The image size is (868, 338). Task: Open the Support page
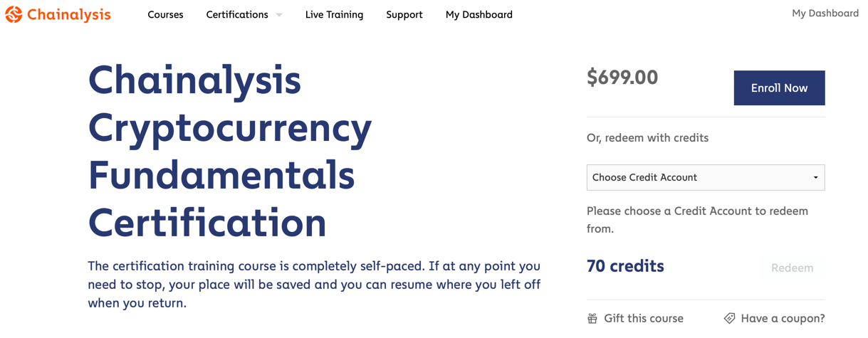(x=404, y=14)
